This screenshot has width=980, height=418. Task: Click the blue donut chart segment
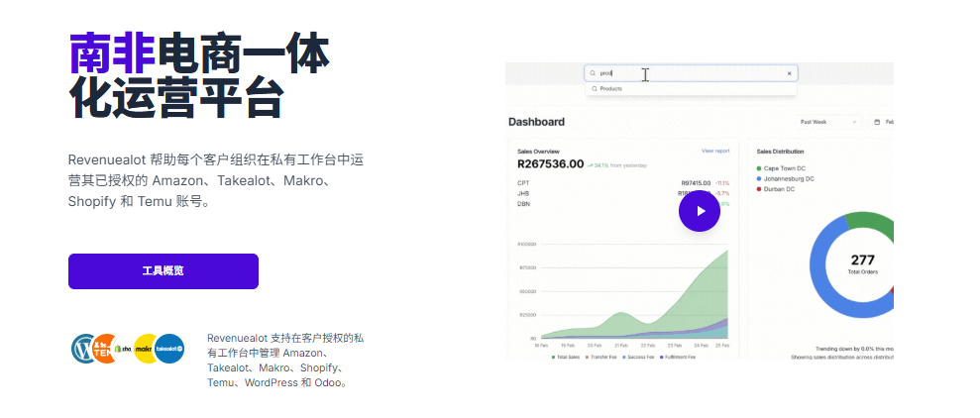click(x=818, y=265)
